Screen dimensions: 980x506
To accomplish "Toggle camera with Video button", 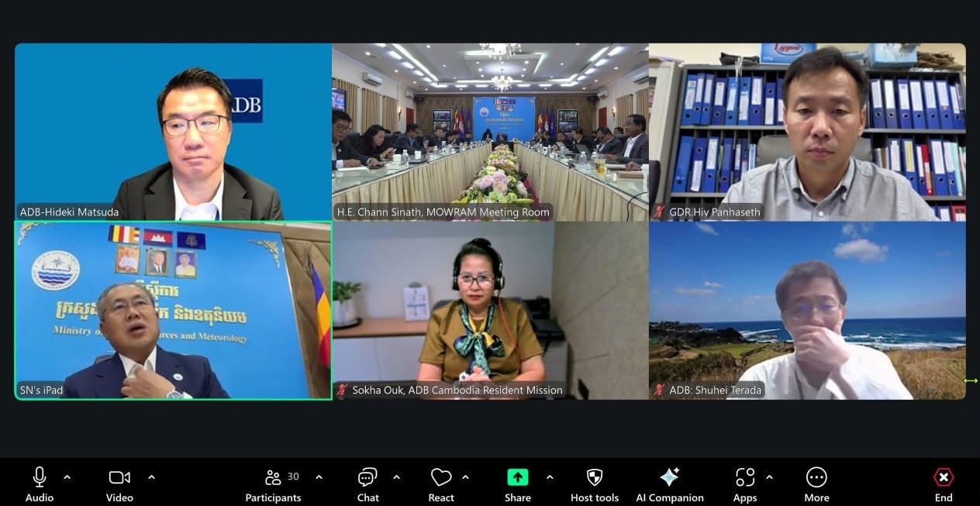I will (119, 477).
